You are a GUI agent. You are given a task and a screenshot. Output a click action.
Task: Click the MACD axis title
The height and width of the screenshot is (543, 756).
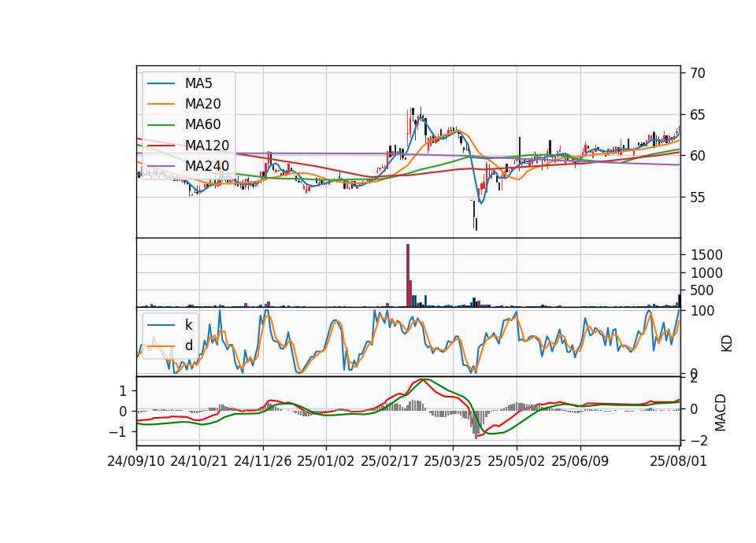click(x=721, y=412)
